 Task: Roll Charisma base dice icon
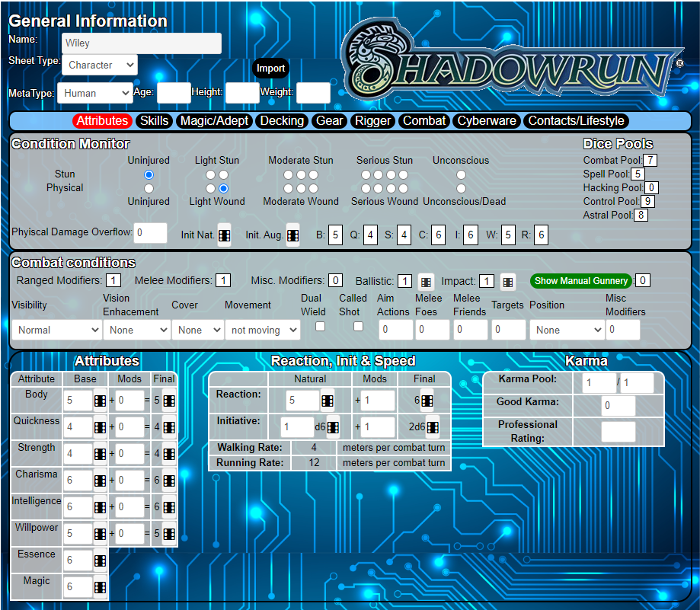100,481
